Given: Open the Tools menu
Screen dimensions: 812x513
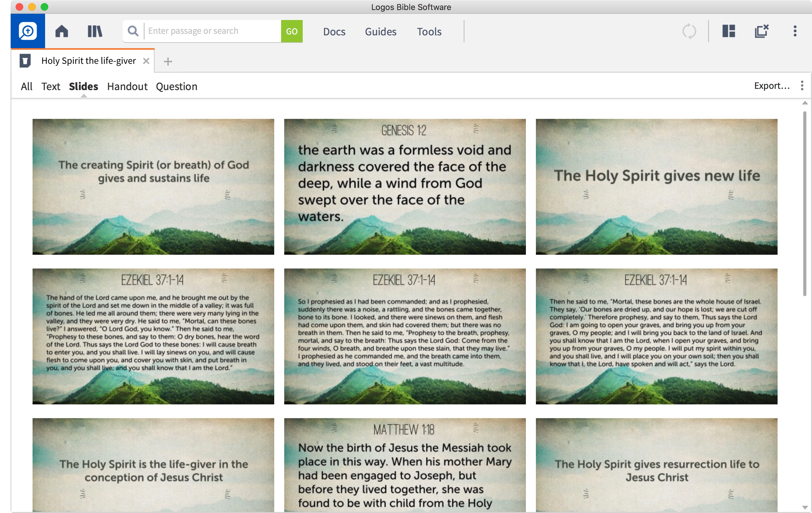Looking at the screenshot, I should 429,32.
